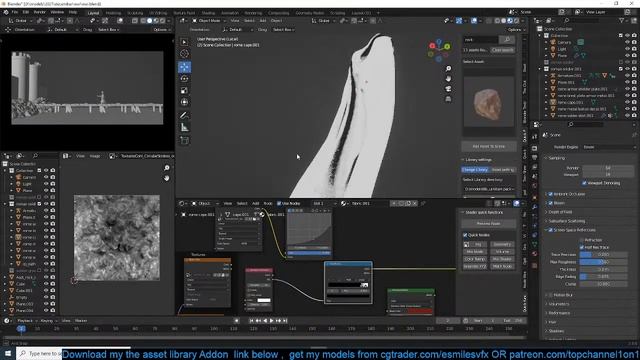
Task: Toggle Half Res Trace checkbox
Action: [582, 247]
